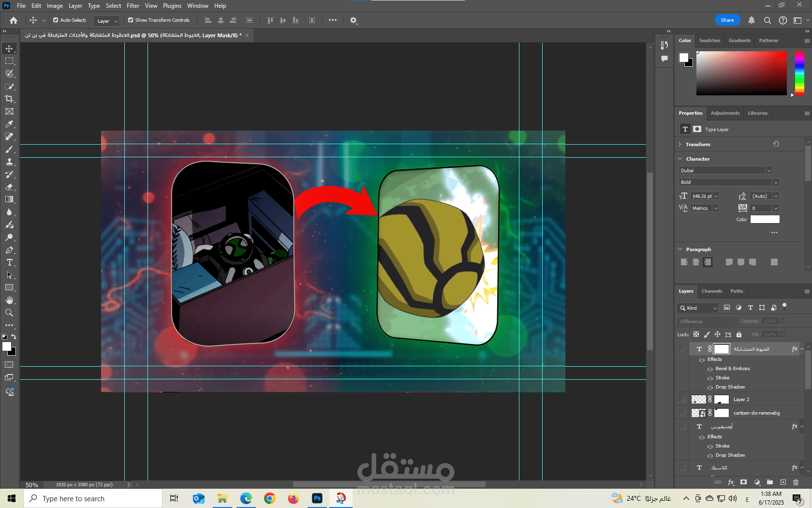Click the red color picker field
Image resolution: width=812 pixels, height=508 pixels.
point(741,73)
